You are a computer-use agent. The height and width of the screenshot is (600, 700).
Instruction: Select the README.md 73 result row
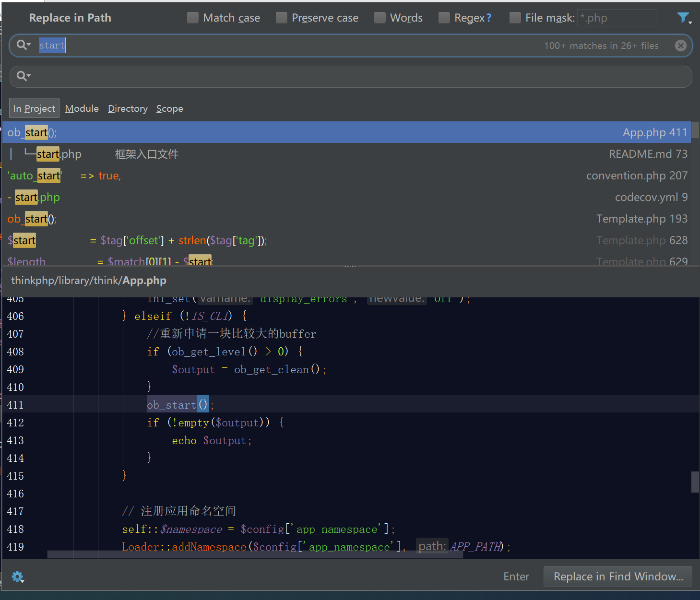(345, 154)
